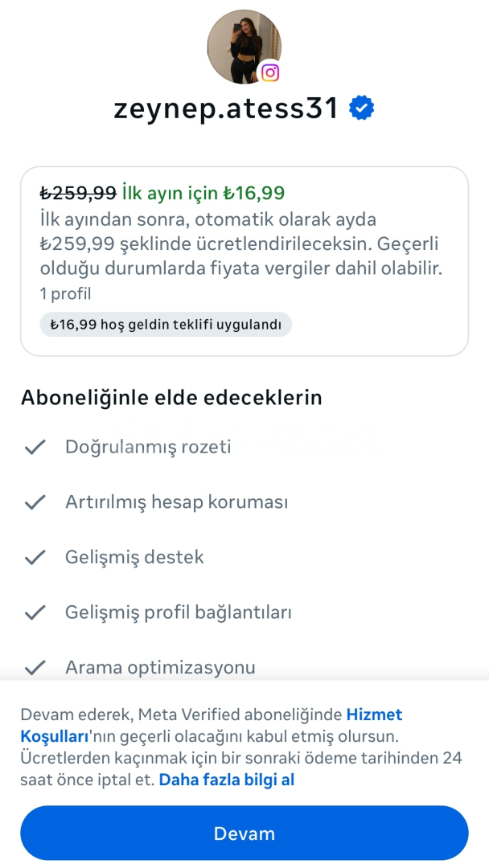Click the checkmark beside Arama optimizasyonu
Screen dimensions: 489x868
[35, 668]
